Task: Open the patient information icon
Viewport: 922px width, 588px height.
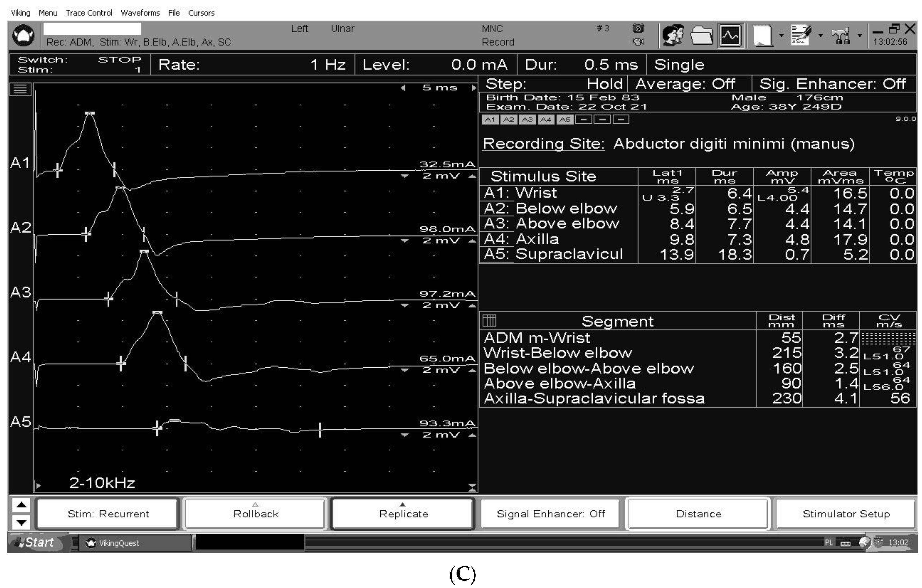Action: 674,36
